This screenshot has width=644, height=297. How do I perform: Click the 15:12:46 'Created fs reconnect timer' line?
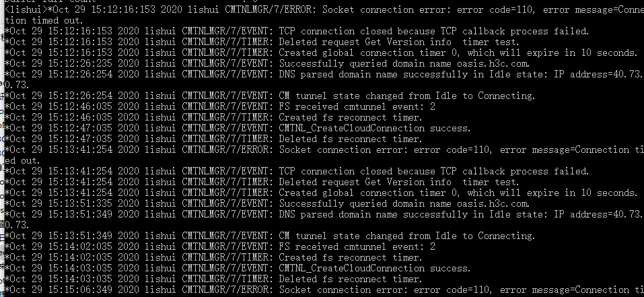350,117
